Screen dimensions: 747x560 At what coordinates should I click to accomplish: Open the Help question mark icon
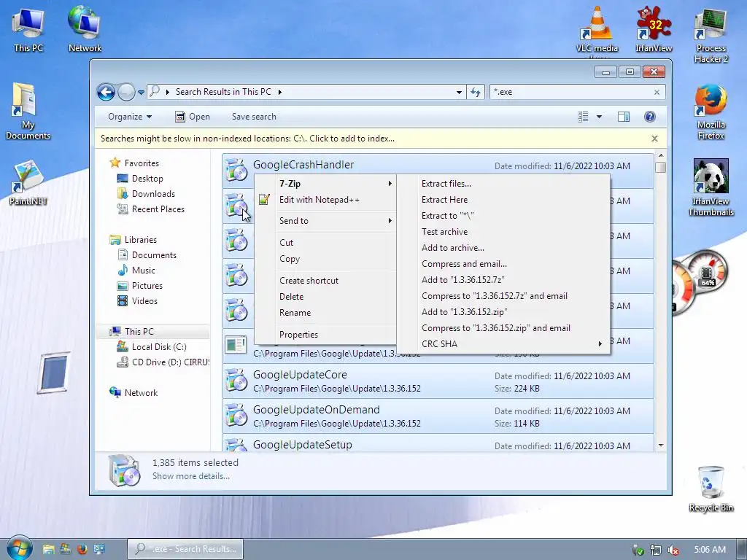pos(650,117)
